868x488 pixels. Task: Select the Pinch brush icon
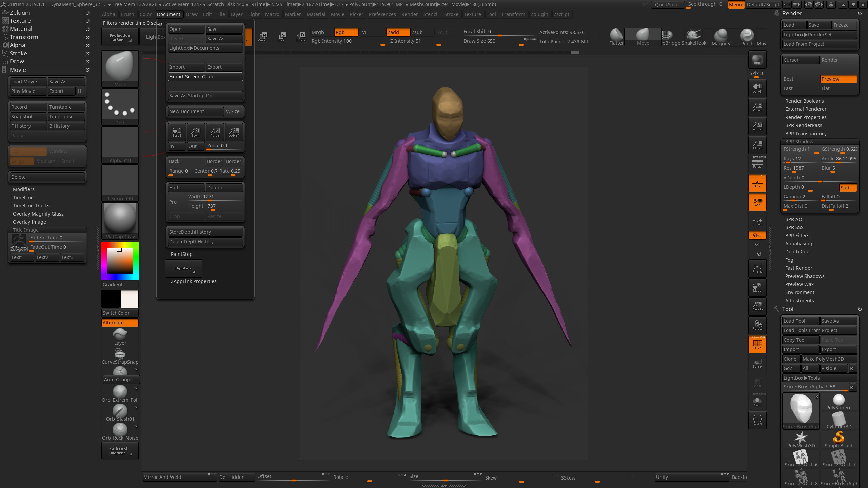coord(747,37)
